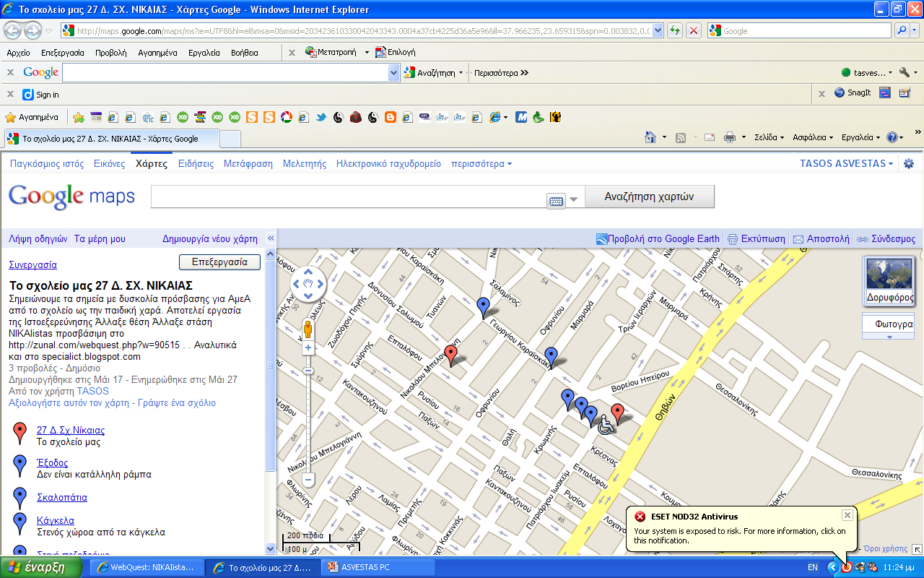Click the zoom in plus button on map

(308, 348)
